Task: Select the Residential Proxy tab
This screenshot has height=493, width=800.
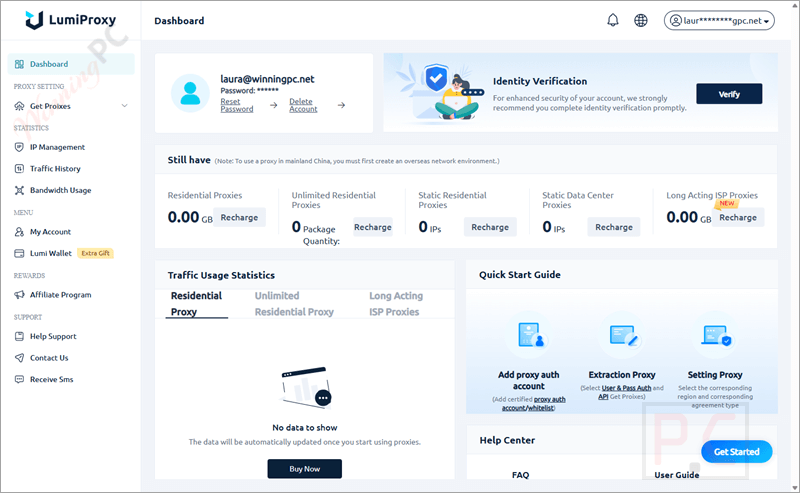Action: (196, 304)
